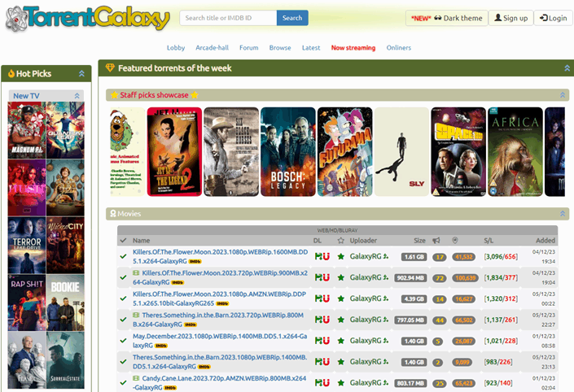Focus the Search title or IMDB ID field

[228, 18]
